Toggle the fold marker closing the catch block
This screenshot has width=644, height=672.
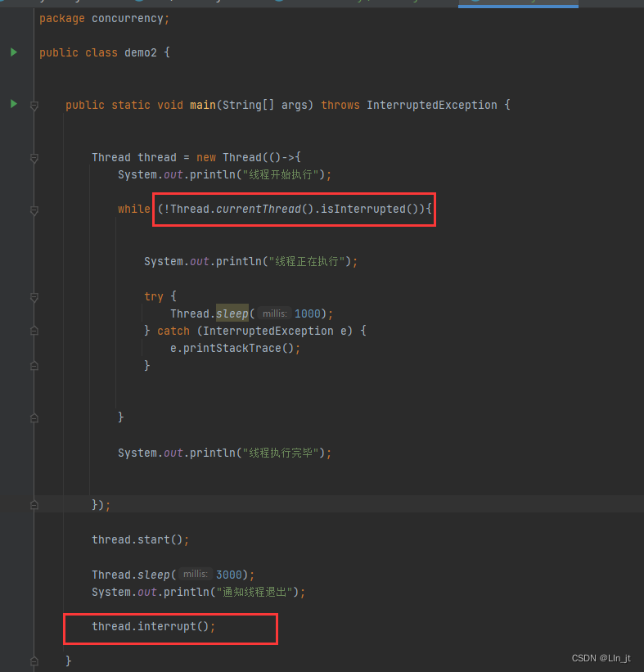click(34, 366)
